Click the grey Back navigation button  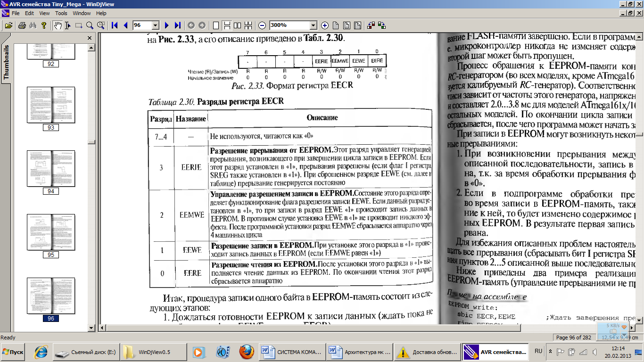coord(191,25)
